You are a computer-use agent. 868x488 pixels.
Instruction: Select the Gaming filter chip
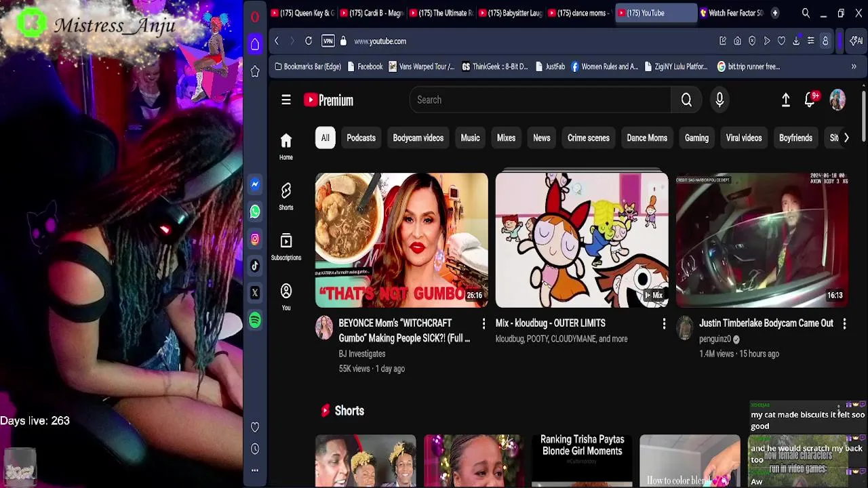click(x=696, y=138)
